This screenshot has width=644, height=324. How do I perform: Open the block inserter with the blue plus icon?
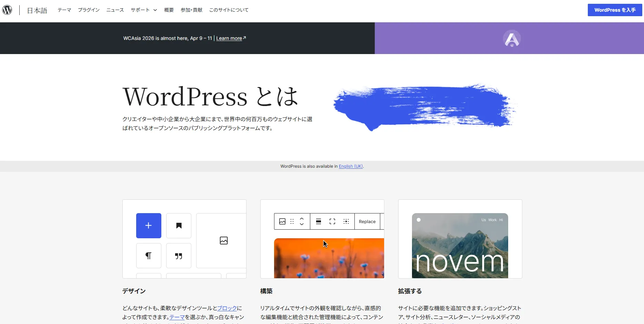(x=148, y=226)
